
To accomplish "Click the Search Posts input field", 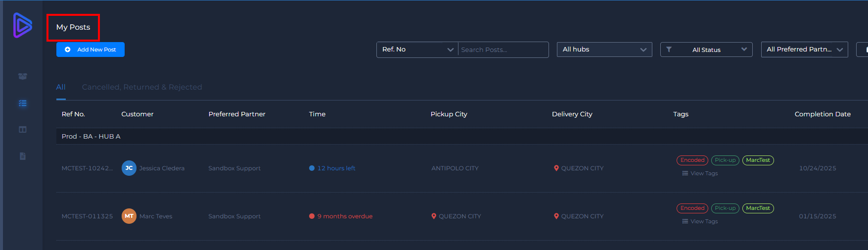I will (x=503, y=50).
